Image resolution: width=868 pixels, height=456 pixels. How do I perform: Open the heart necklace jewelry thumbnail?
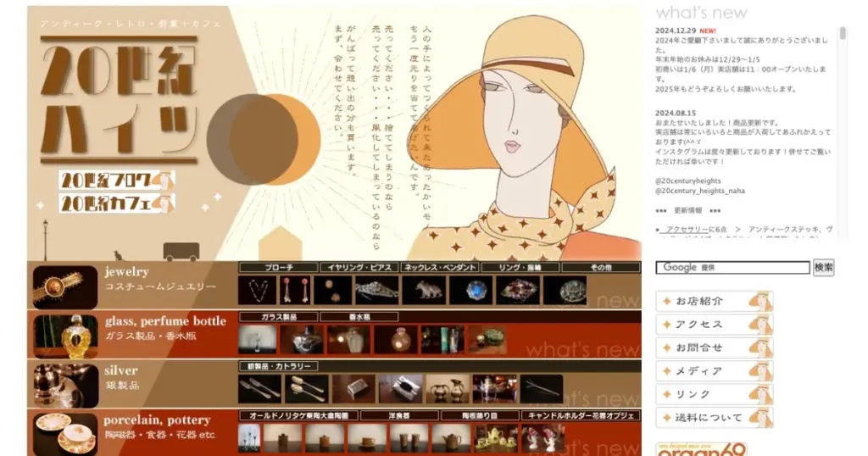258,290
